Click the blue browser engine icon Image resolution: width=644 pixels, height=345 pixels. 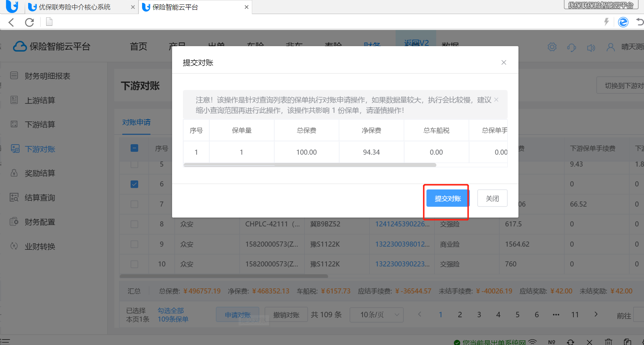pyautogui.click(x=623, y=22)
